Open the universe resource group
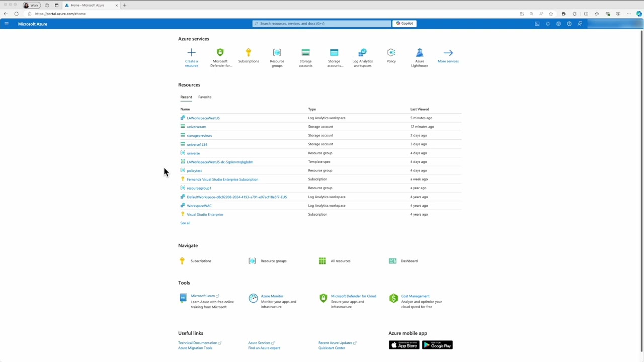Screen dimensions: 644x362 [x=193, y=153]
